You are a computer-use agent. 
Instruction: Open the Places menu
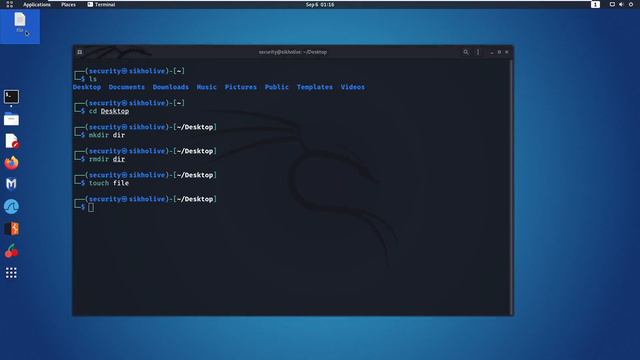(68, 4)
